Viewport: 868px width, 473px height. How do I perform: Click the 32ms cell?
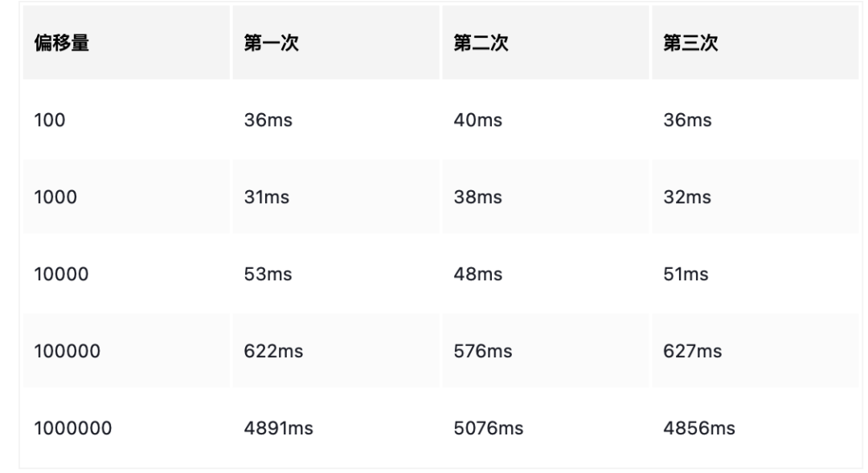click(x=755, y=197)
